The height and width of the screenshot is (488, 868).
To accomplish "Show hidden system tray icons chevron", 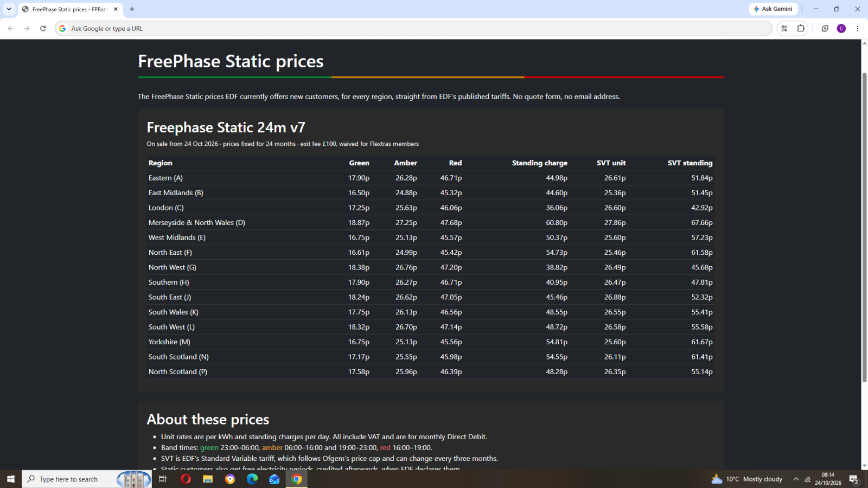I will click(796, 479).
